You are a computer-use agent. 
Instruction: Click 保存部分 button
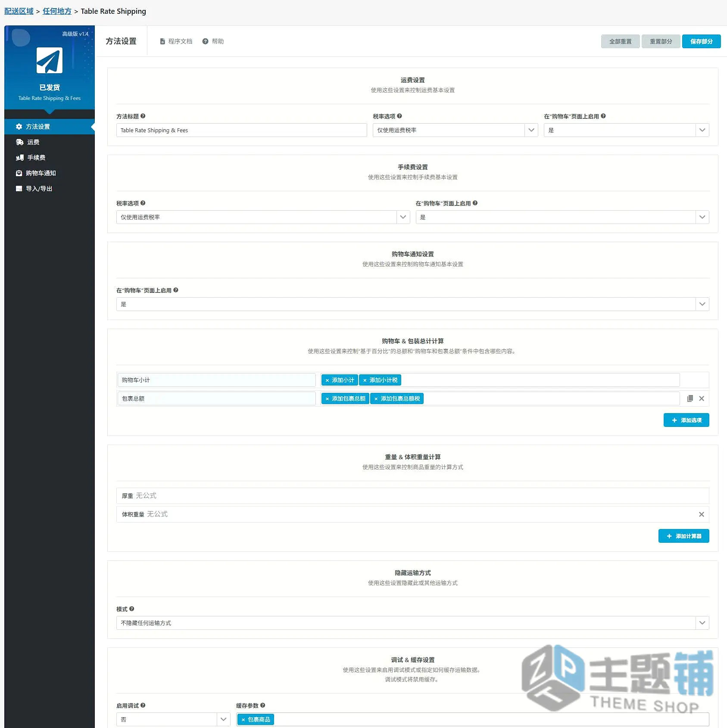pos(701,41)
